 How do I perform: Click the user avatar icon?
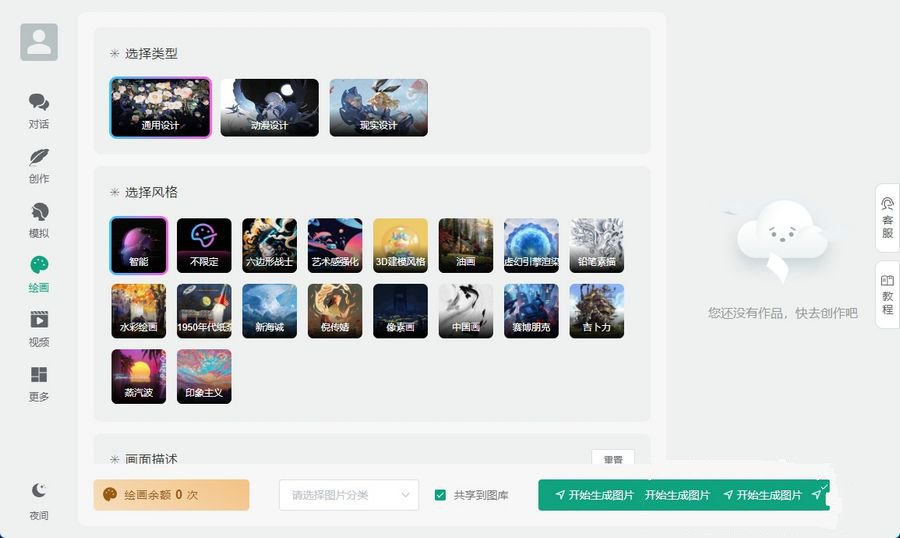pos(39,42)
